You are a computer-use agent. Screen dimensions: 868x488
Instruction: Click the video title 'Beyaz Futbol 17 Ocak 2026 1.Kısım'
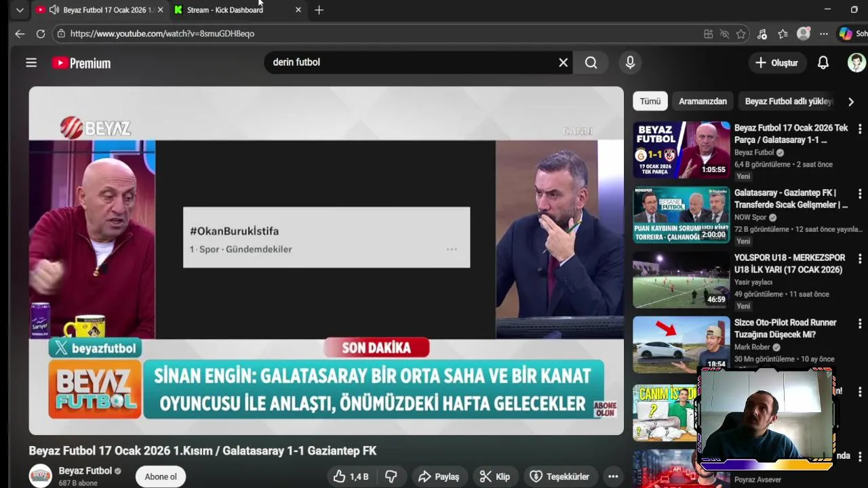click(x=202, y=451)
